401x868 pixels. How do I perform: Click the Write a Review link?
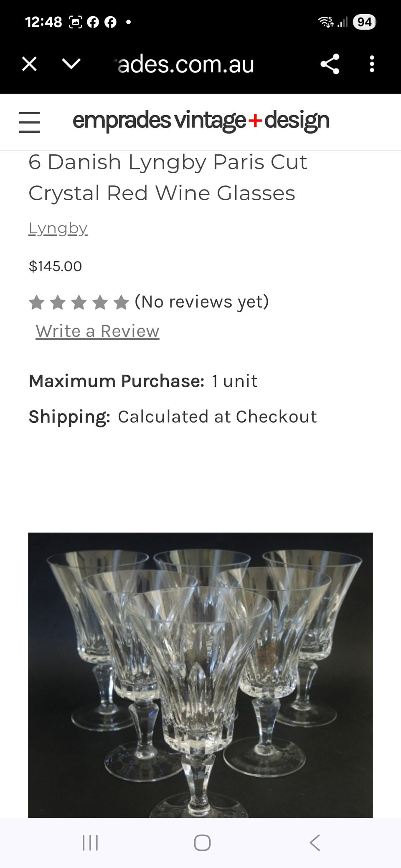(x=97, y=331)
